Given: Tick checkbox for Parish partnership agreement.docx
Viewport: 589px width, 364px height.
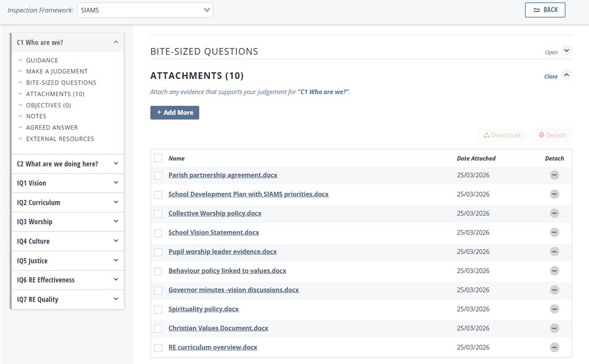Looking at the screenshot, I should tap(158, 176).
